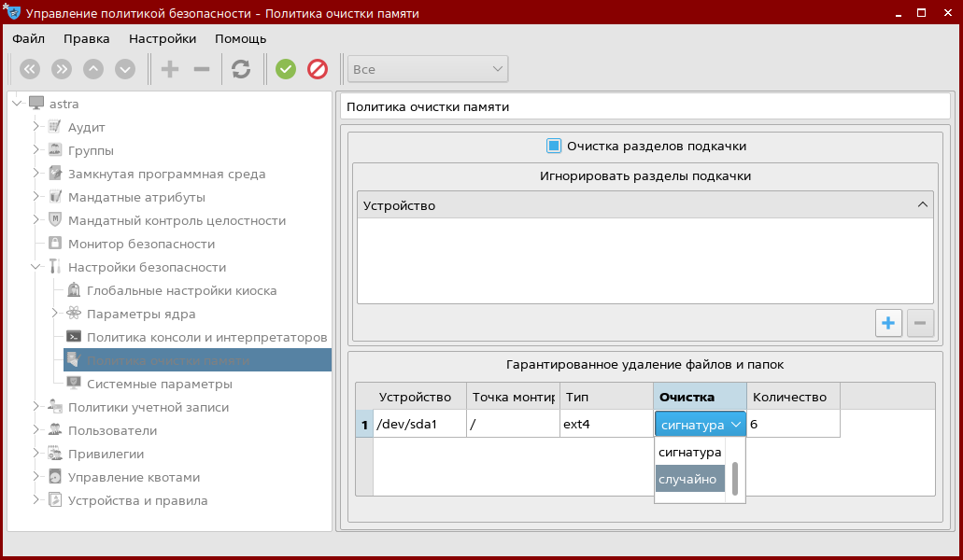963x560 pixels.
Task: Click the Количество cell with value 6
Action: point(792,424)
